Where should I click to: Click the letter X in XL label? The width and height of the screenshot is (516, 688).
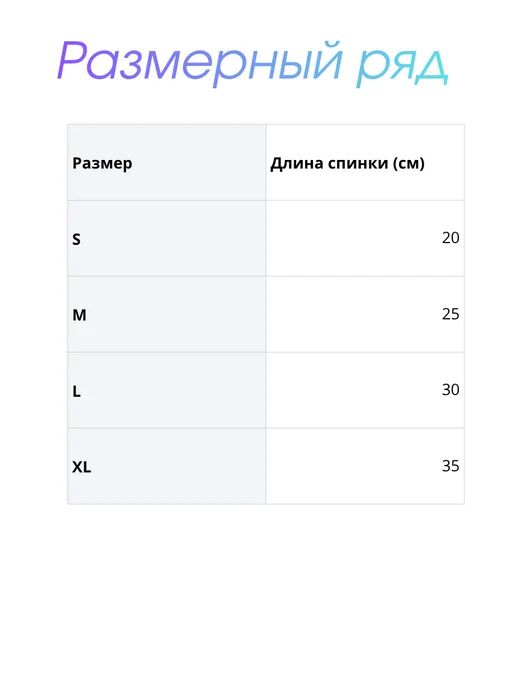(78, 467)
